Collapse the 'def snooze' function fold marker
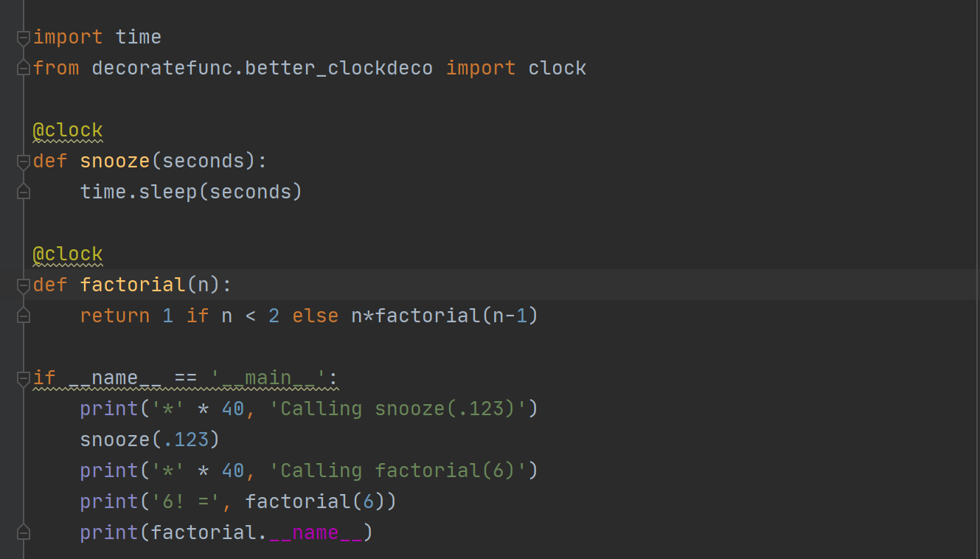This screenshot has height=559, width=980. (x=23, y=161)
